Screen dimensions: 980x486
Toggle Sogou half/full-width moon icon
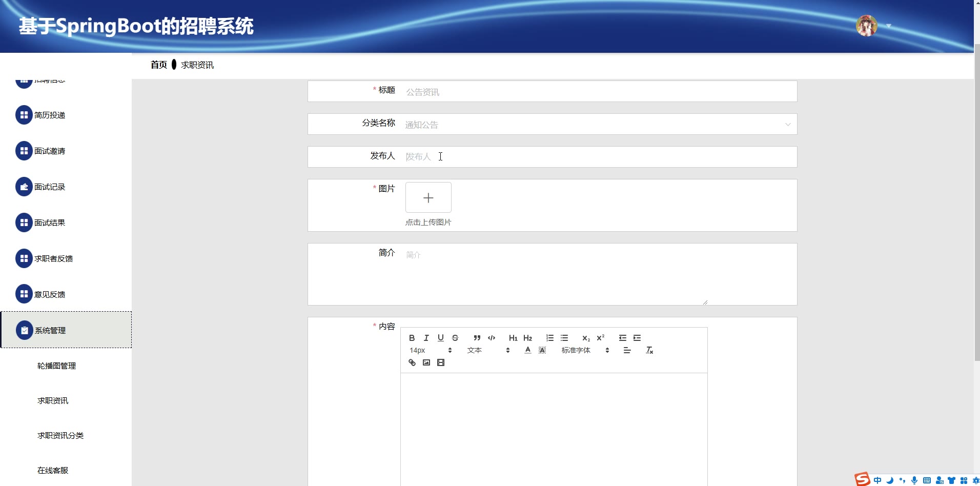pyautogui.click(x=890, y=480)
